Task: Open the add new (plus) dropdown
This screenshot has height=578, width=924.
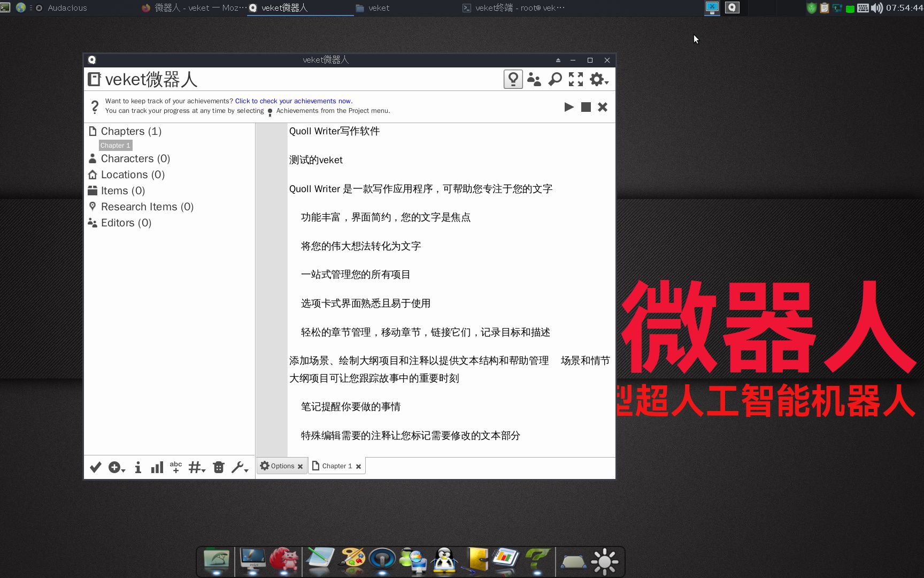Action: click(117, 467)
